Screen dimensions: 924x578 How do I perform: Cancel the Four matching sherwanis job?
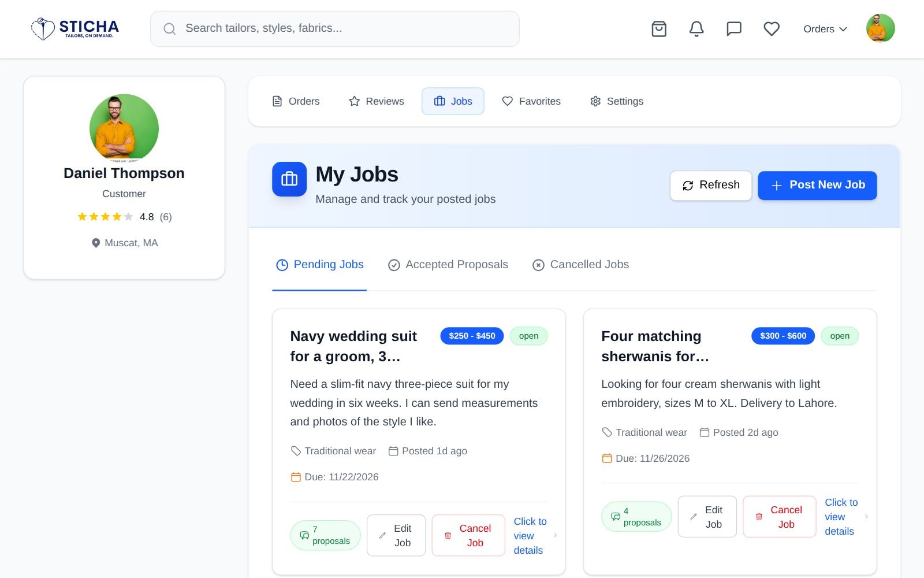pos(780,517)
